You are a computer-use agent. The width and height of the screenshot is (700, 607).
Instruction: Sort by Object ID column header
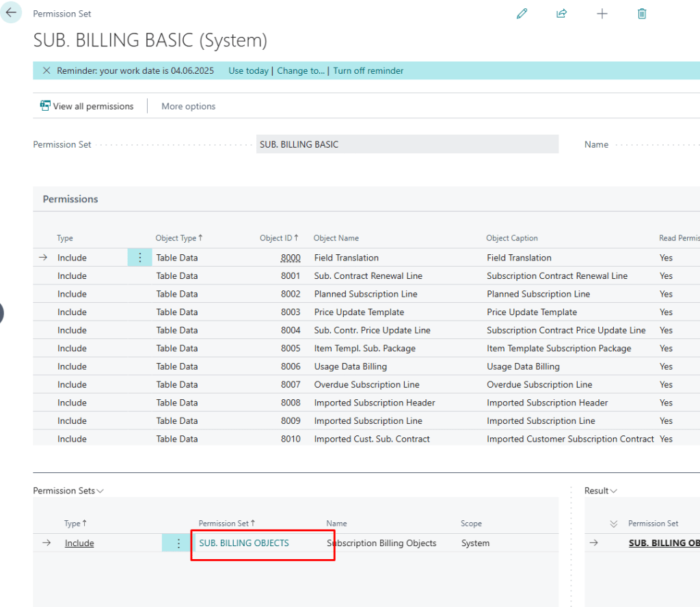point(279,238)
